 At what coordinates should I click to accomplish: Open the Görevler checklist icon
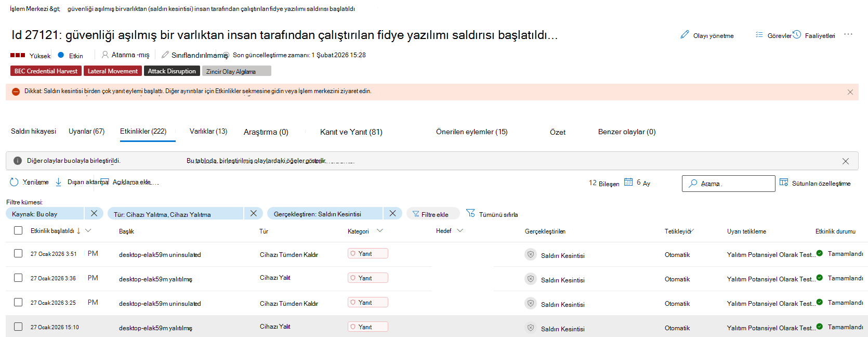tap(759, 35)
